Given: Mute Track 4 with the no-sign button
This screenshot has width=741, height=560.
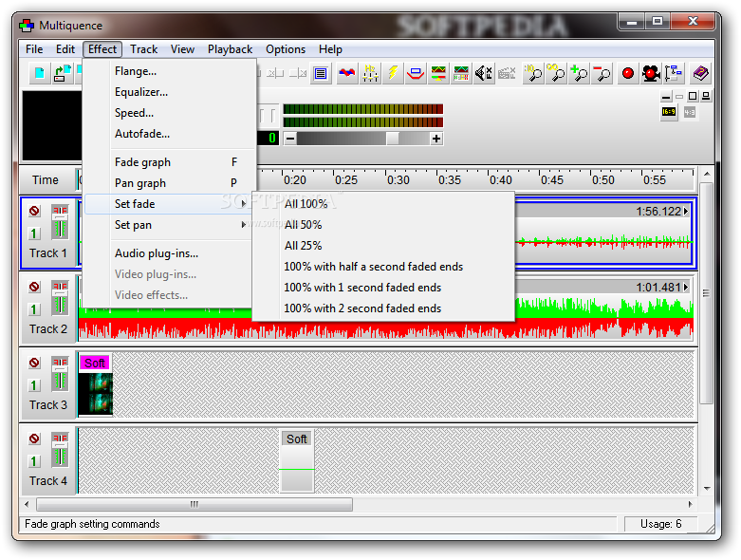Looking at the screenshot, I should 34,439.
